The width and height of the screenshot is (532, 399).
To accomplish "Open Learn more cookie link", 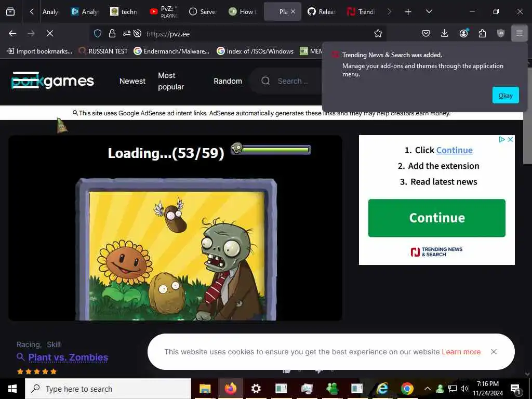I will pyautogui.click(x=461, y=352).
